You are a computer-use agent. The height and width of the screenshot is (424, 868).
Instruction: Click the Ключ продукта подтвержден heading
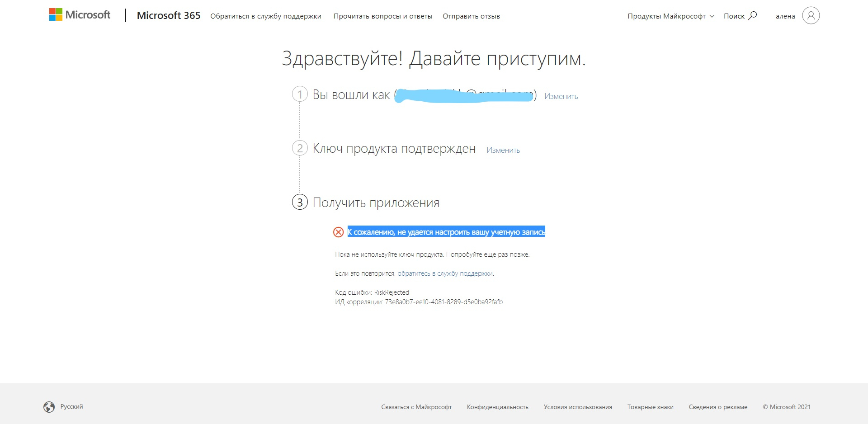point(394,148)
